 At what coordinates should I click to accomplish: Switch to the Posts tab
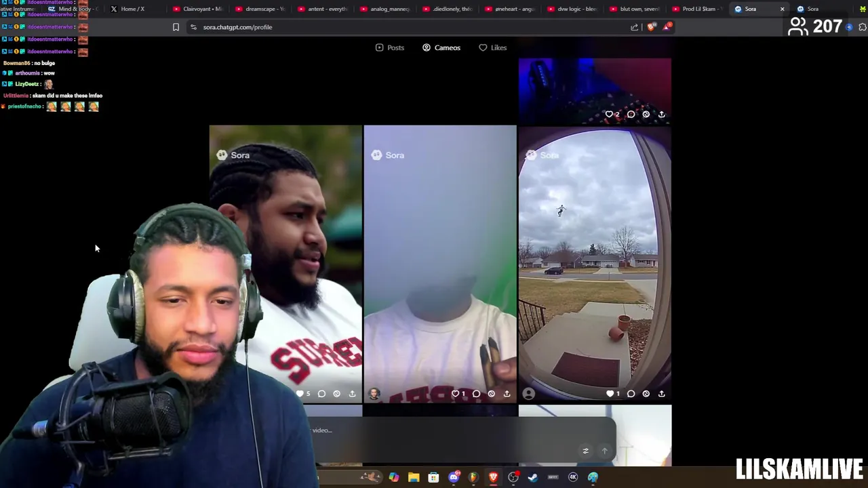coord(390,47)
